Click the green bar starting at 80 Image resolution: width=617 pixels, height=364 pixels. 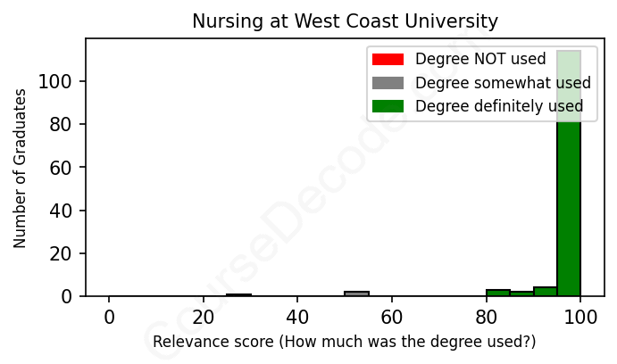[498, 293]
